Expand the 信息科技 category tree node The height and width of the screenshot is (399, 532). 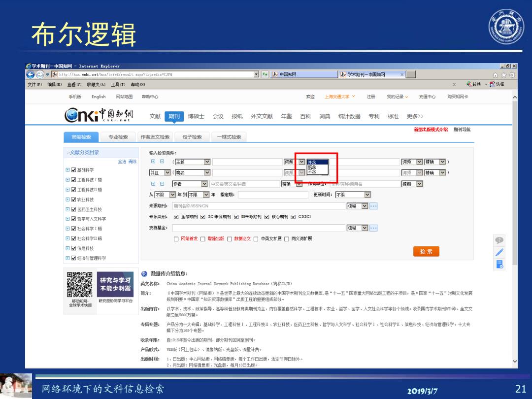coord(67,248)
